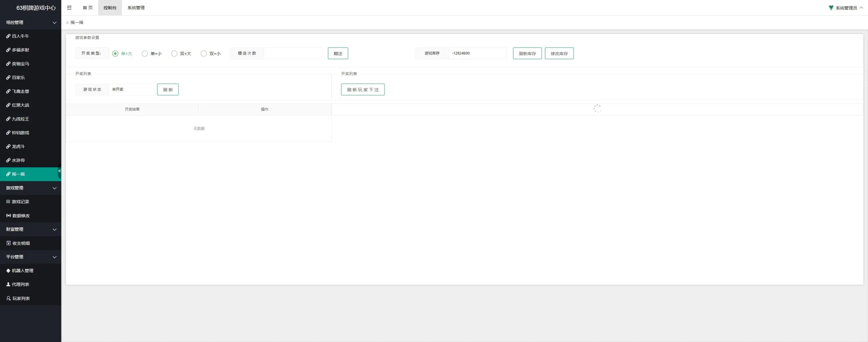Click the 数据修改 broadcast icon
Screen dimensions: 868x342
8,216
